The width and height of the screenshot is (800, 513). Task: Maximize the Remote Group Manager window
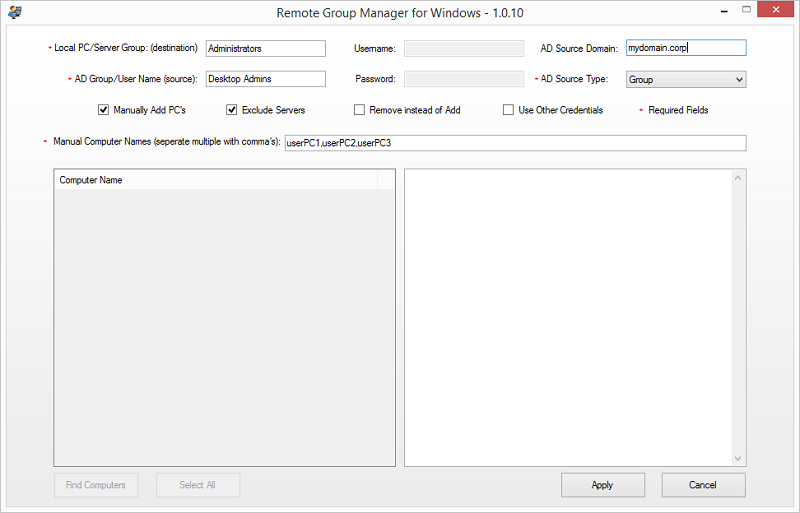746,10
